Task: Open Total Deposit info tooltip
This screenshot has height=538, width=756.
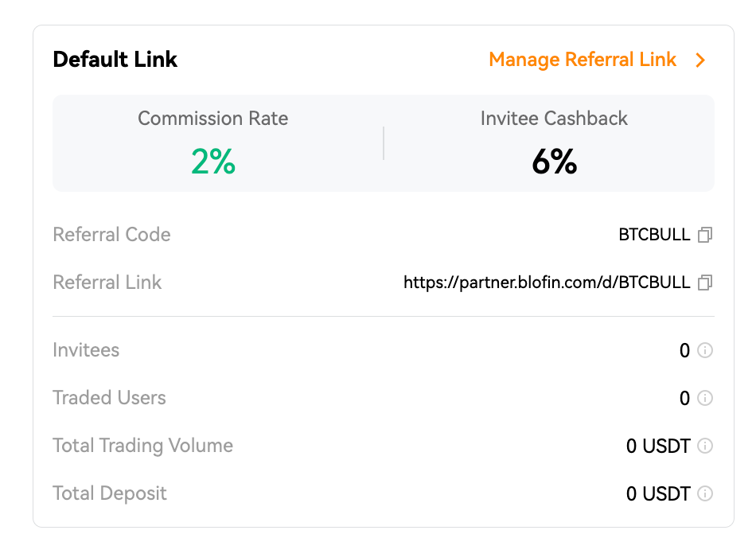Action: [x=705, y=493]
